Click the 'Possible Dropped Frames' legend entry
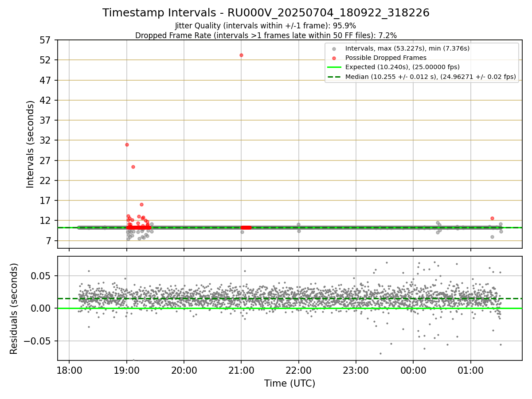Image resolution: width=532 pixels, height=399 pixels. coord(386,58)
